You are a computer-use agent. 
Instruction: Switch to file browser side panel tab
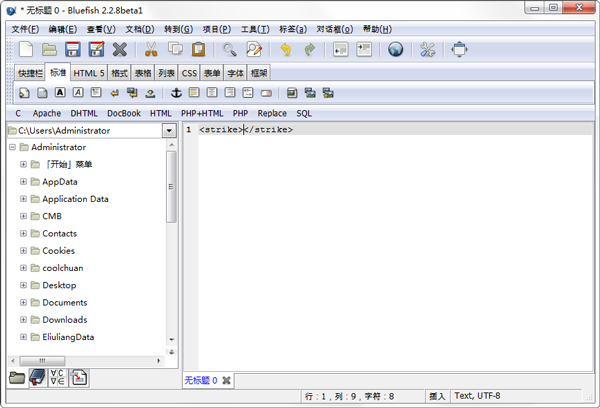tap(17, 378)
